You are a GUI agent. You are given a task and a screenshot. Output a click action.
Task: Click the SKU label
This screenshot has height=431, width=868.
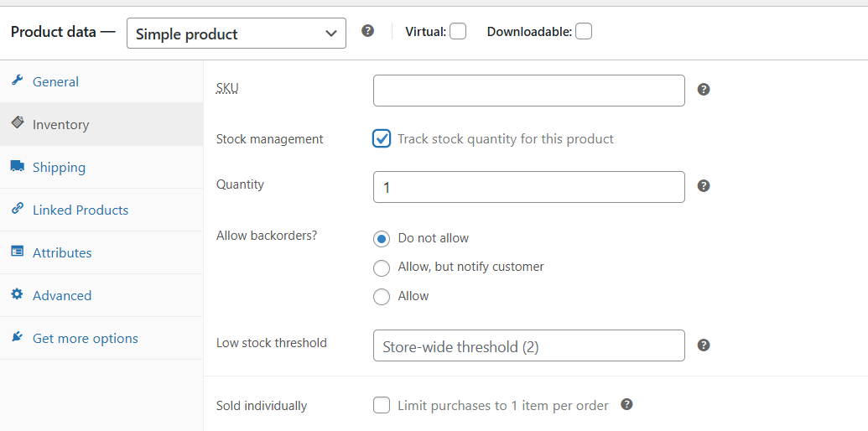point(227,89)
